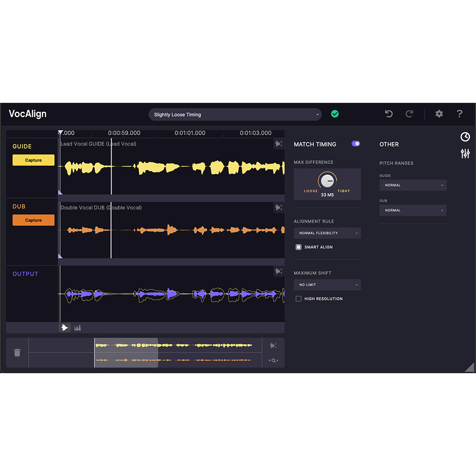Click the overview zoom magnifier icon
Viewport: 476px width, 476px height.
[x=273, y=360]
